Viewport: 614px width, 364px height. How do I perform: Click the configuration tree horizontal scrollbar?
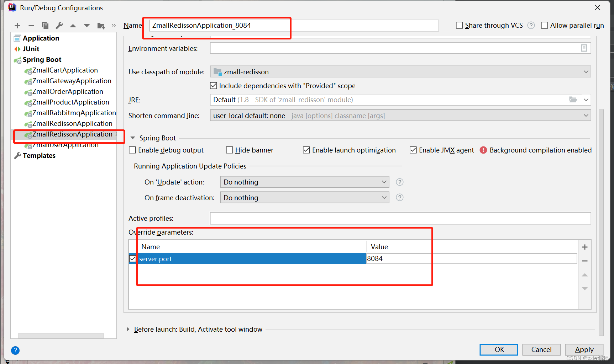click(61, 336)
